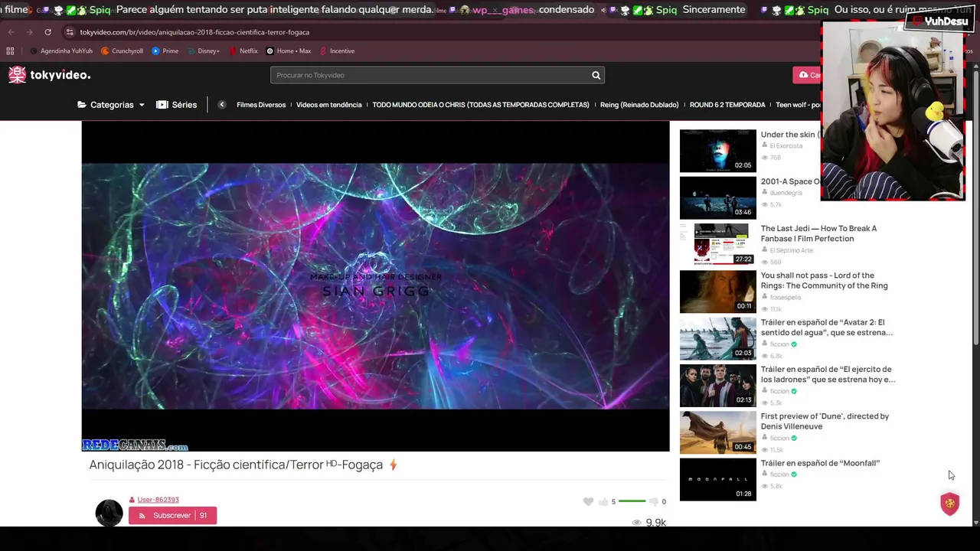Click the search magnifier icon

(x=596, y=75)
